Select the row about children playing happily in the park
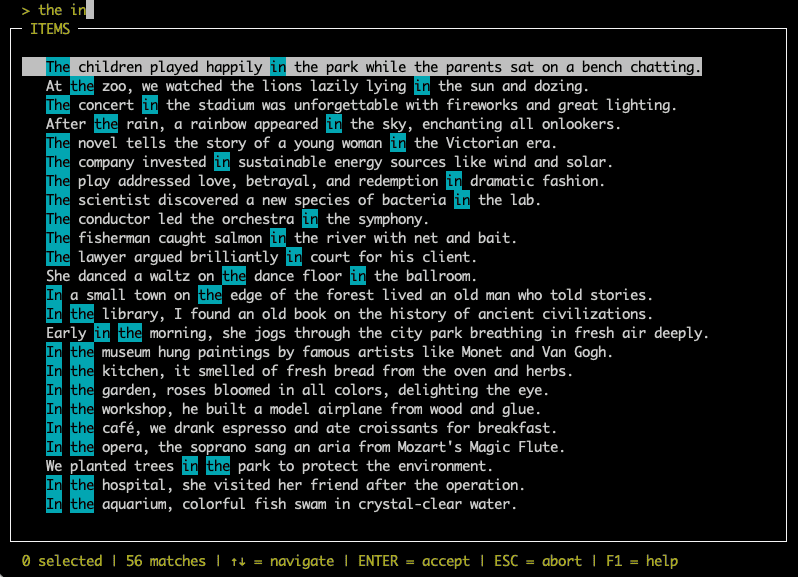Image resolution: width=798 pixels, height=577 pixels. 362,67
